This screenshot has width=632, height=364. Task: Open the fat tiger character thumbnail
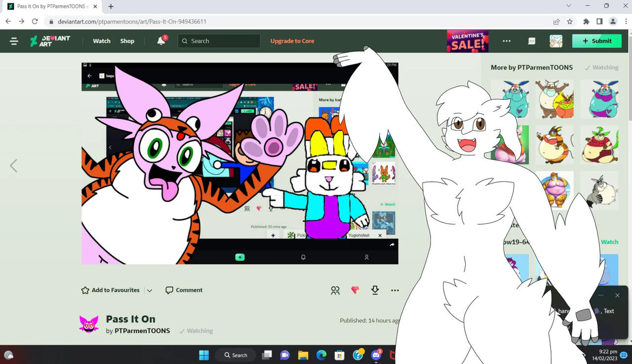coord(554,145)
